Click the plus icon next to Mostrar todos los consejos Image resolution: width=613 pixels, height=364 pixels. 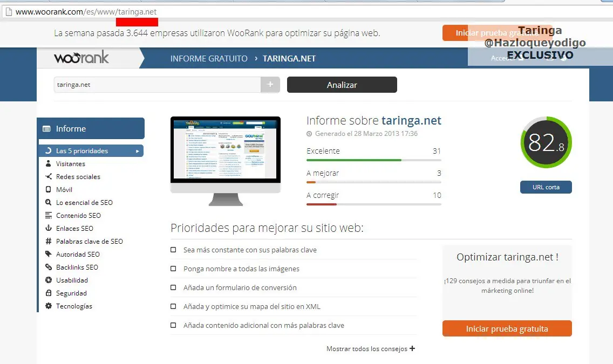click(x=412, y=348)
